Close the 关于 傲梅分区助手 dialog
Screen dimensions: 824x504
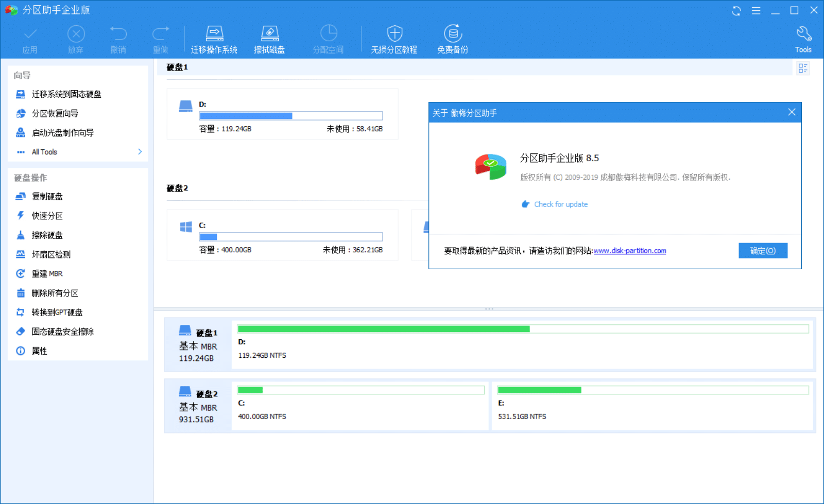(x=792, y=112)
